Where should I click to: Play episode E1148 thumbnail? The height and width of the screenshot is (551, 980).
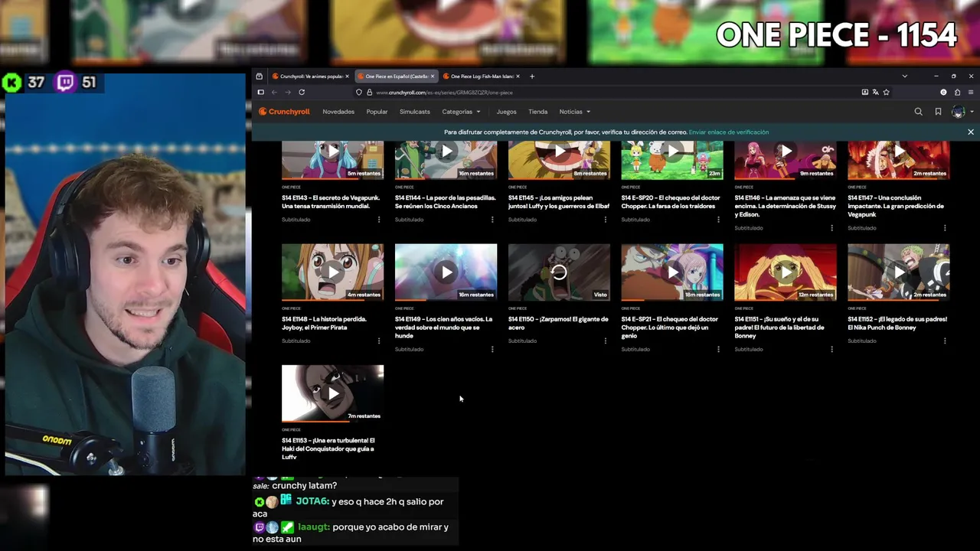click(332, 272)
